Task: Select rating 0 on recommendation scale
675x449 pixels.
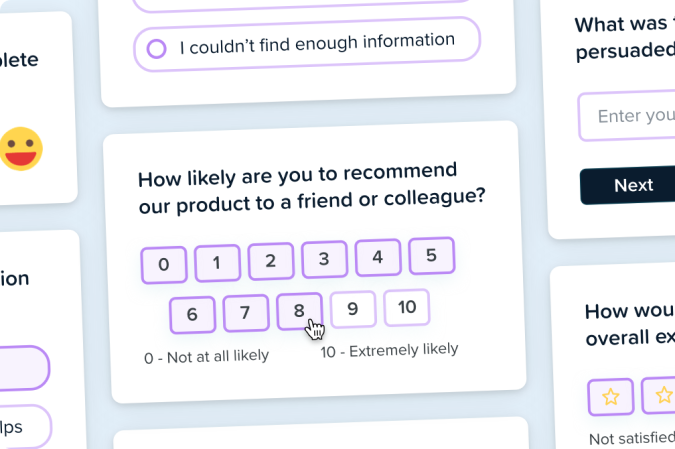Action: coord(164,265)
